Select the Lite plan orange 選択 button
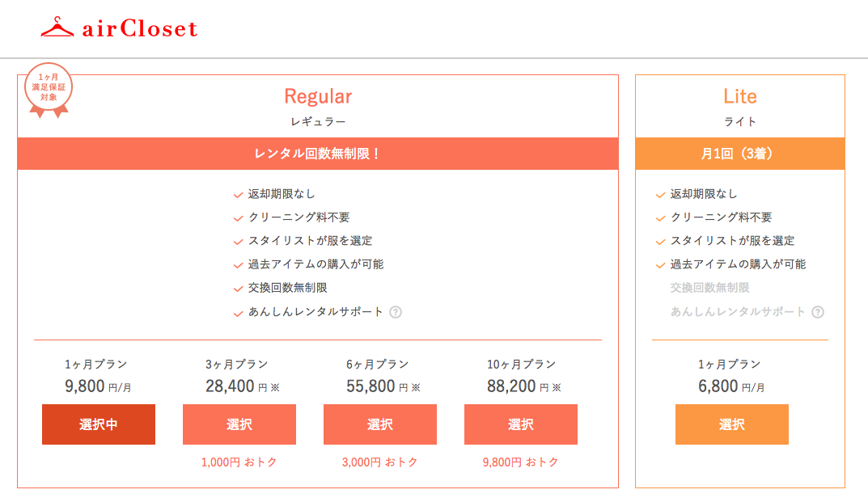 (x=732, y=424)
